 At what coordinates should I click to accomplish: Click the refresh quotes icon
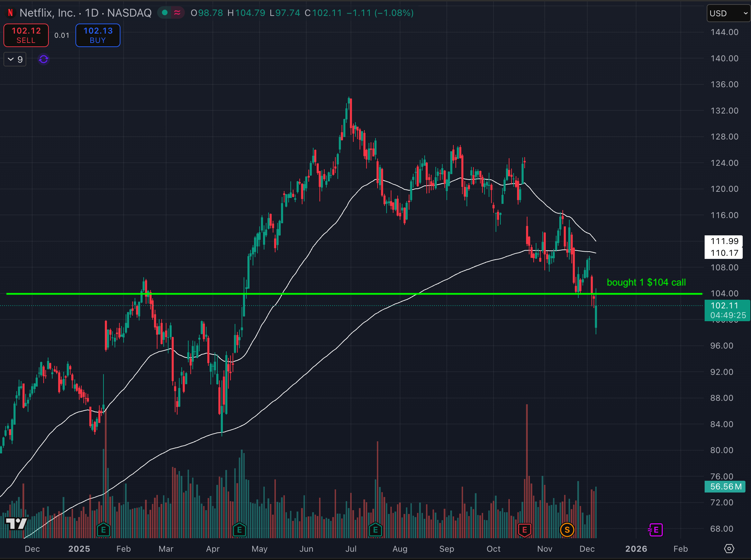click(43, 59)
